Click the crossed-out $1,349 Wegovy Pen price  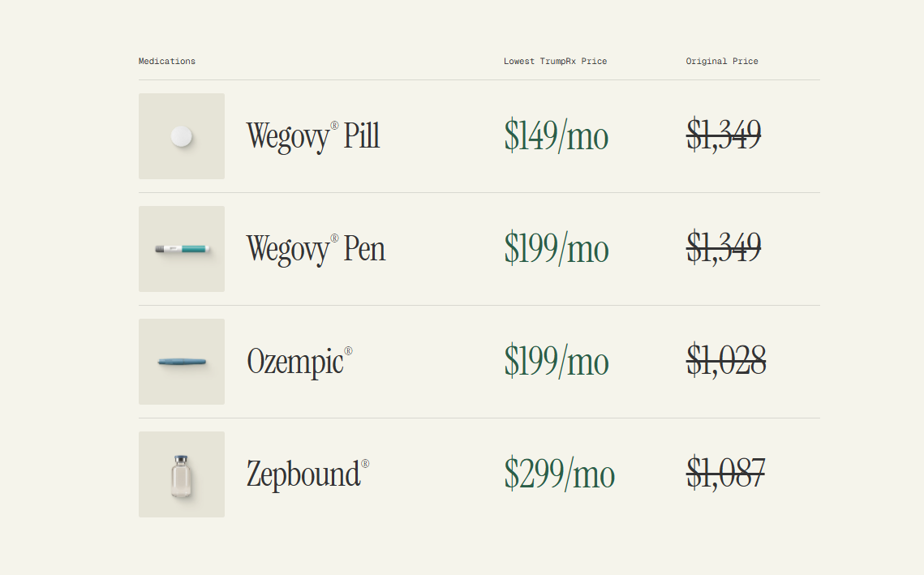[724, 247]
